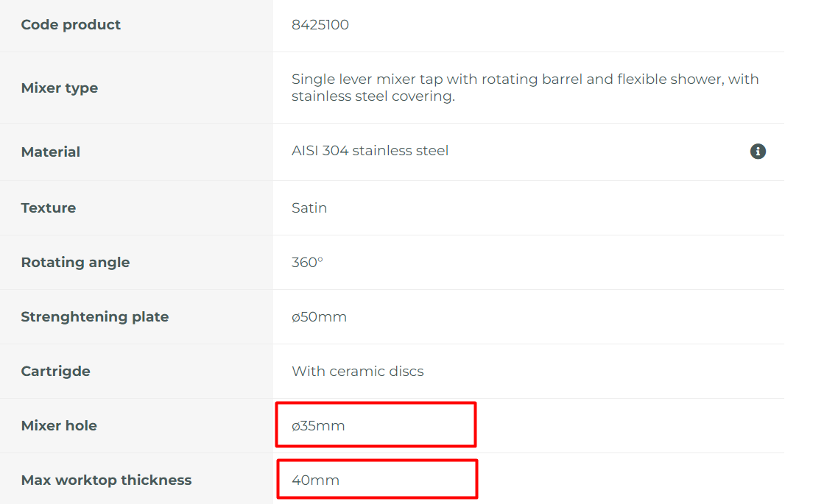Click the Material row label
The width and height of the screenshot is (838, 504).
pos(51,152)
